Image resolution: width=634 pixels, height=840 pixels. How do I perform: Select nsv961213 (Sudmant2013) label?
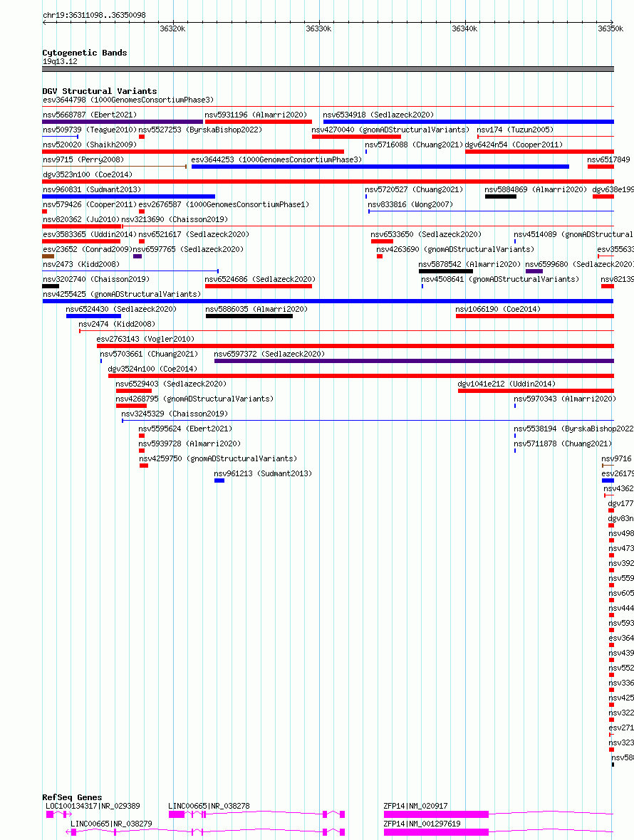click(x=263, y=475)
